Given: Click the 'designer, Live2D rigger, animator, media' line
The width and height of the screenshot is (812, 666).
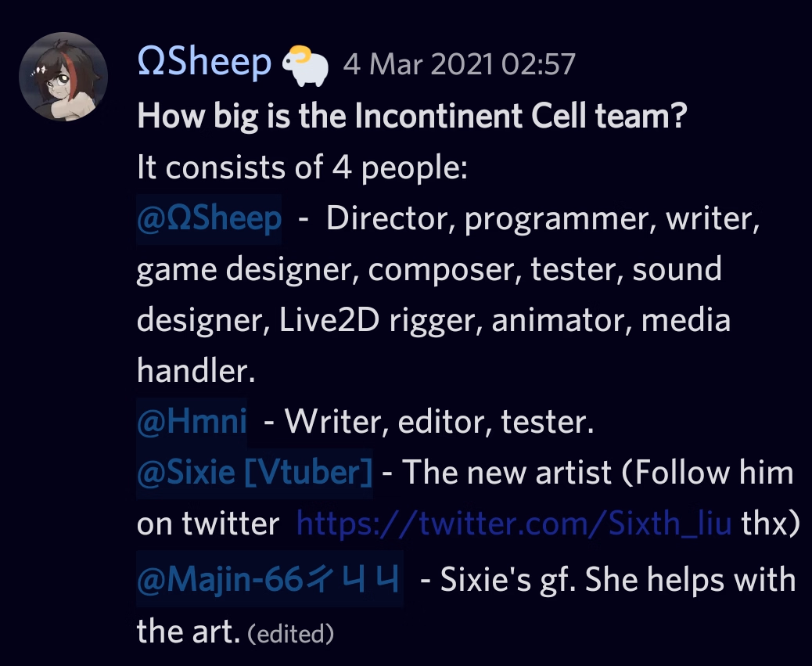Looking at the screenshot, I should click(x=433, y=321).
